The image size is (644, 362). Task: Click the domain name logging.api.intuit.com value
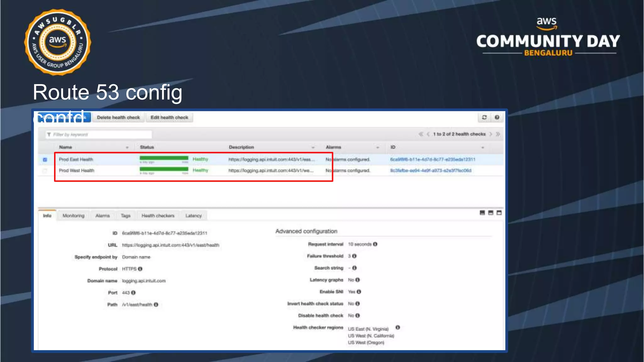point(144,281)
